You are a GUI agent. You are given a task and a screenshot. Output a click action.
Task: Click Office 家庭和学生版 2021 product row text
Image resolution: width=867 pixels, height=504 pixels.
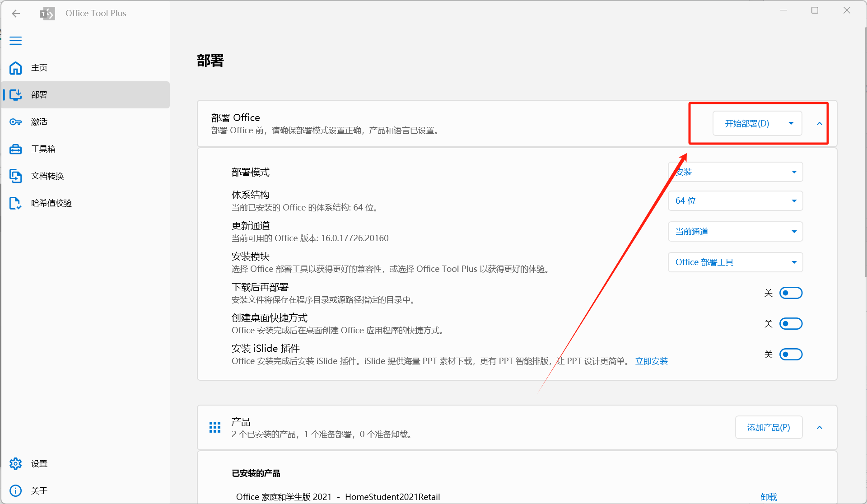tap(338, 497)
